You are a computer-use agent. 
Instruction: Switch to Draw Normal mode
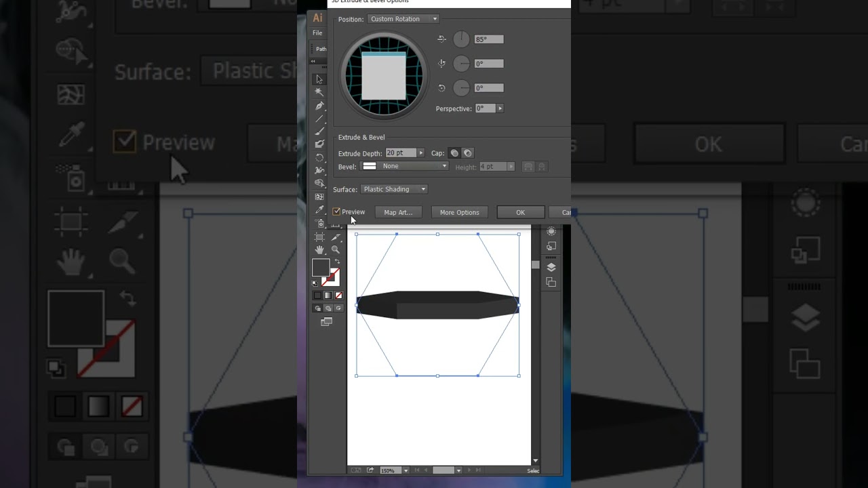[317, 308]
